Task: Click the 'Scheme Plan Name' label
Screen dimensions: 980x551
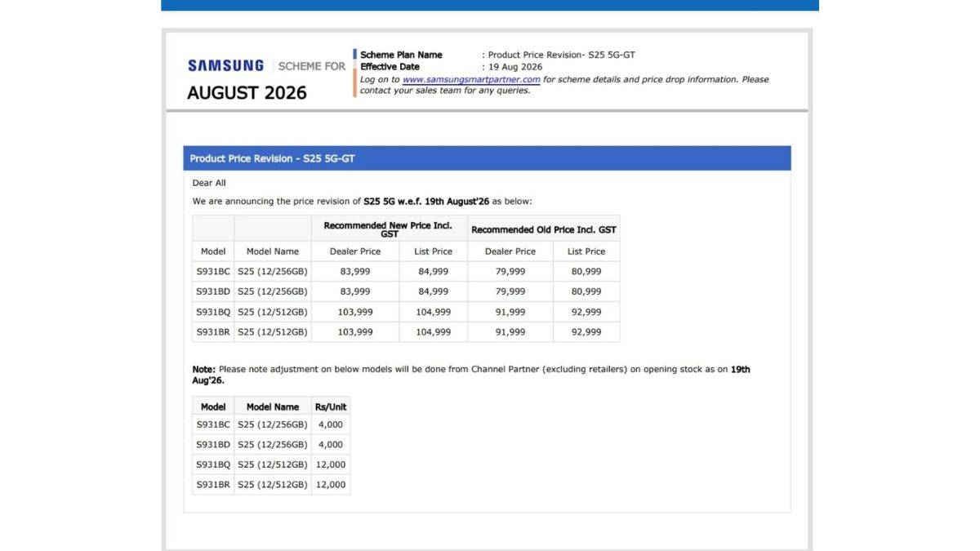Action: (x=401, y=55)
